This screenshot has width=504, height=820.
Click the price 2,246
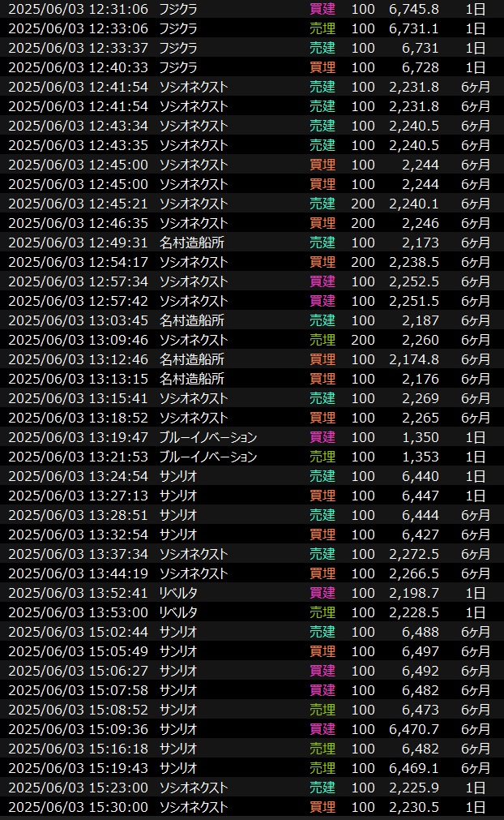pyautogui.click(x=420, y=223)
